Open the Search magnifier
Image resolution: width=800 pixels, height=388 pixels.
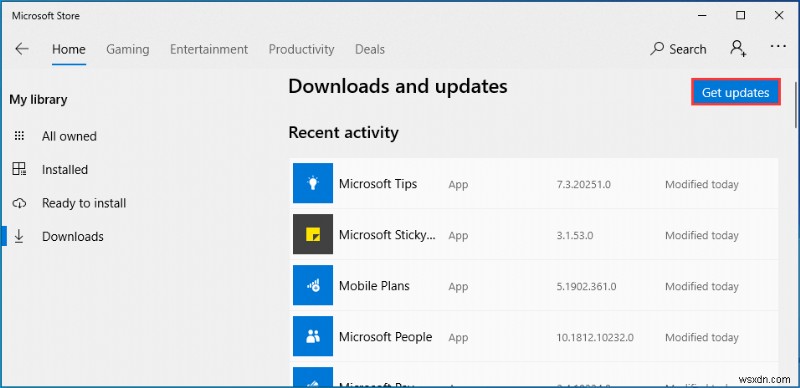657,49
